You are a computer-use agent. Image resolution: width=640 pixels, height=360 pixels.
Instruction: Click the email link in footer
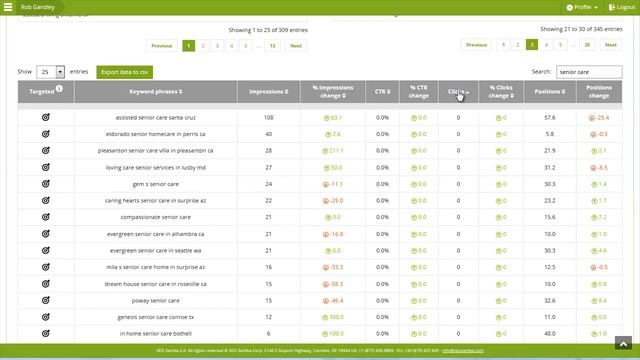[x=463, y=351]
